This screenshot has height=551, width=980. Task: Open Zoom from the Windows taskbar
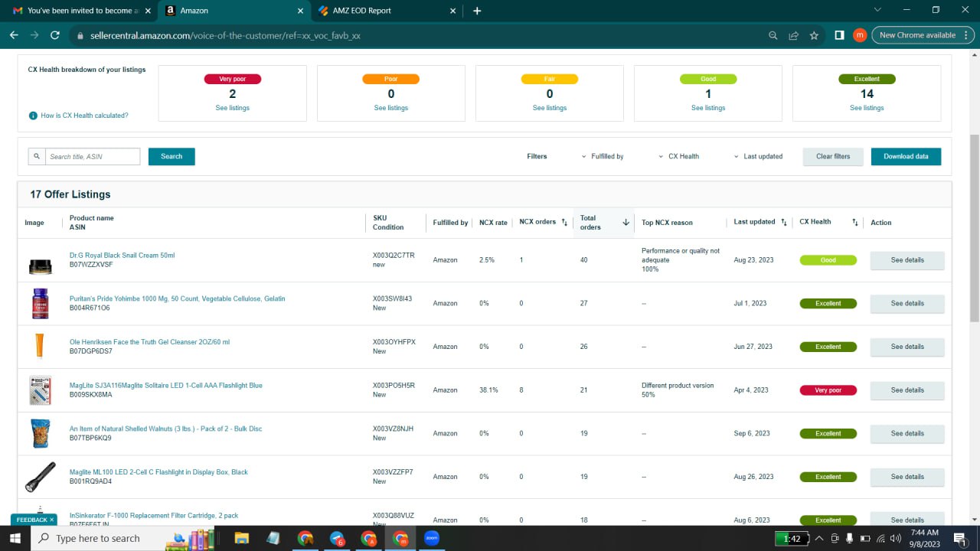[431, 538]
